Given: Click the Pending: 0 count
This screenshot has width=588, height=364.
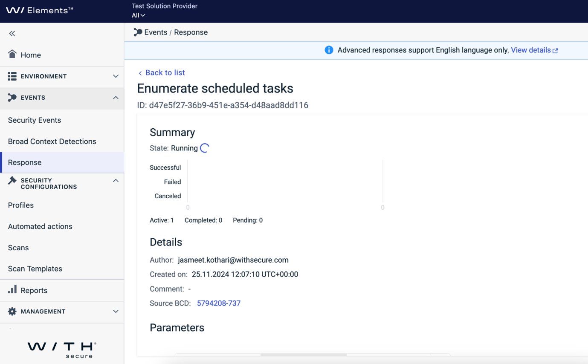Looking at the screenshot, I should [248, 220].
